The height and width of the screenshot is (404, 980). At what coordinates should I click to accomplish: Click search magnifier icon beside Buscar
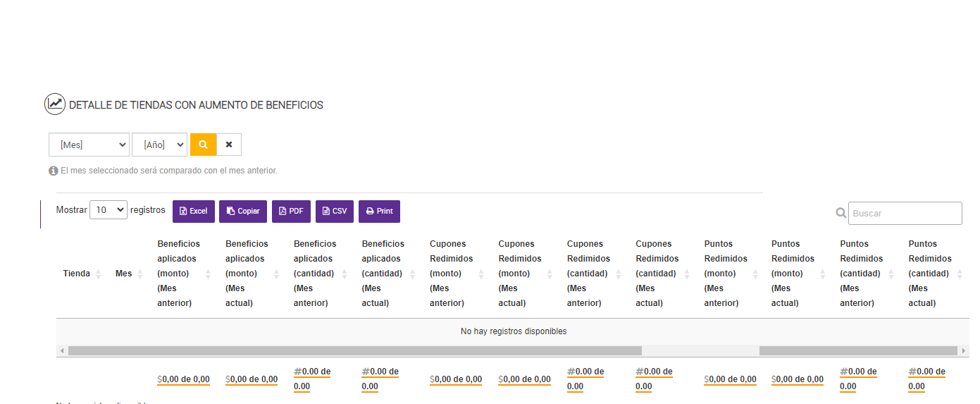click(x=841, y=213)
